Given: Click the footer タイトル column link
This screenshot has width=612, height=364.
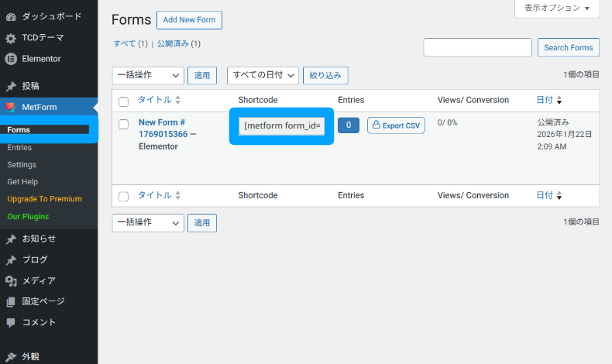Looking at the screenshot, I should click(x=155, y=195).
